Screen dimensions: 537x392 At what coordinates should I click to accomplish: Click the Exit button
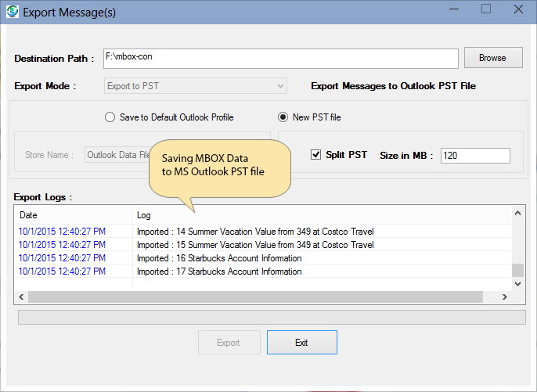(x=301, y=343)
